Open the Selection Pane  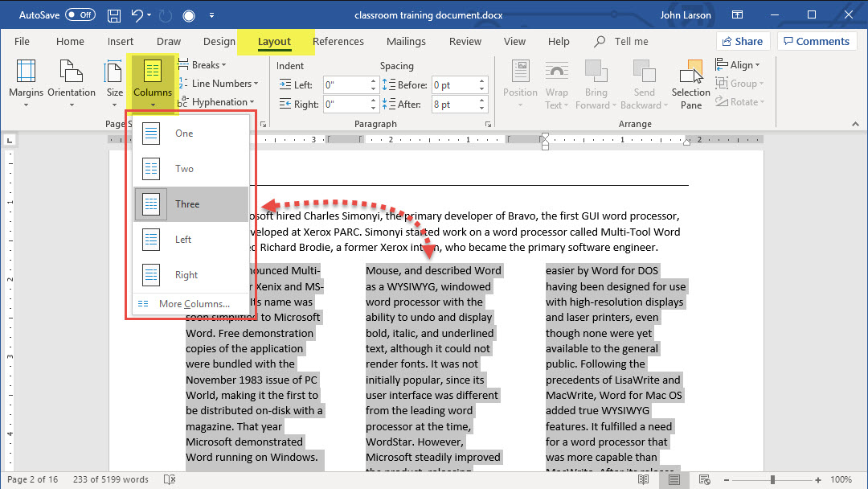pyautogui.click(x=691, y=86)
